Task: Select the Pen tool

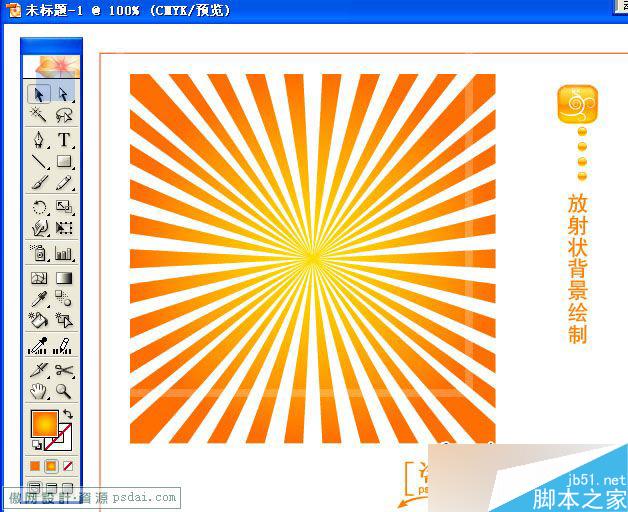Action: [x=39, y=140]
